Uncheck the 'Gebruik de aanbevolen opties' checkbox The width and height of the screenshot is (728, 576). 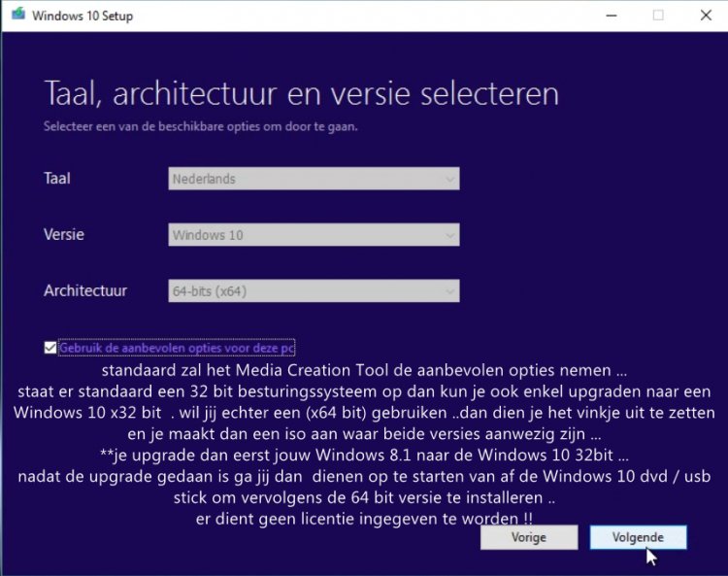pyautogui.click(x=50, y=347)
